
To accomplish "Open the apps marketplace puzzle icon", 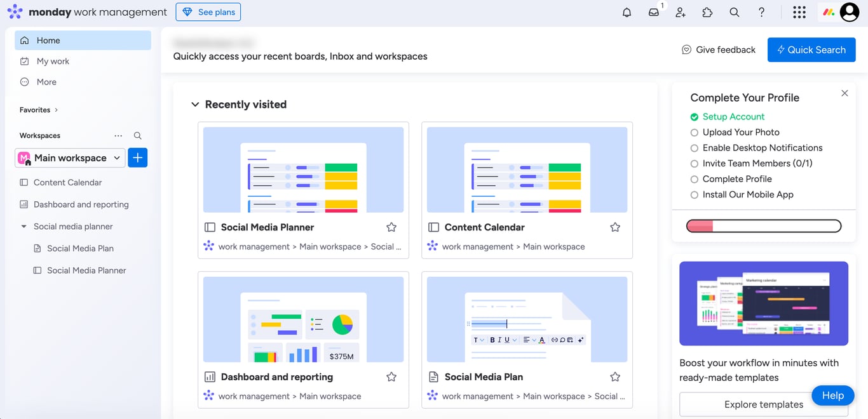I will [x=707, y=12].
